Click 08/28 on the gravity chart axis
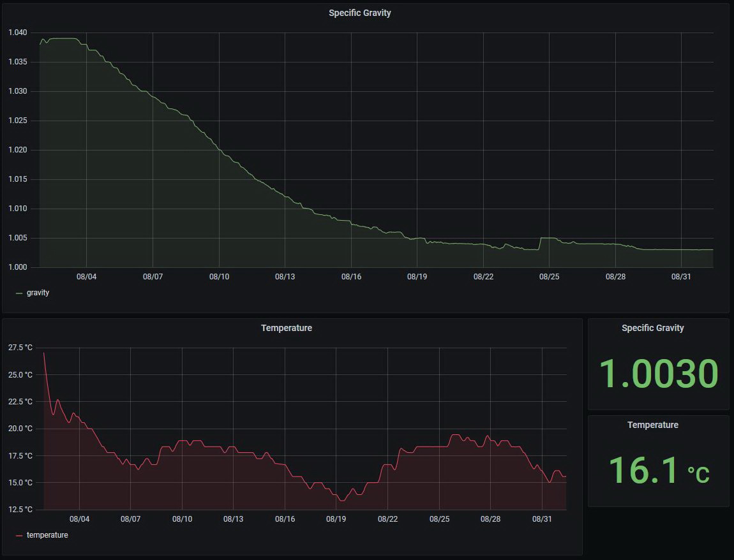Screen dimensions: 734x560 pyautogui.click(x=615, y=276)
